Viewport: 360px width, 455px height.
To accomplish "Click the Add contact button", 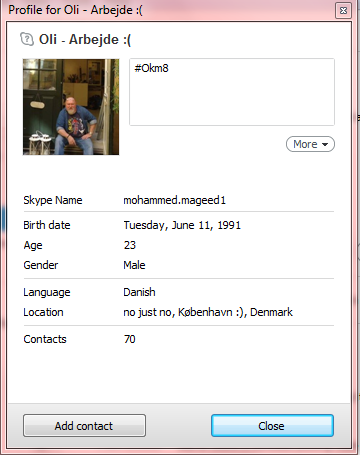I will (84, 426).
